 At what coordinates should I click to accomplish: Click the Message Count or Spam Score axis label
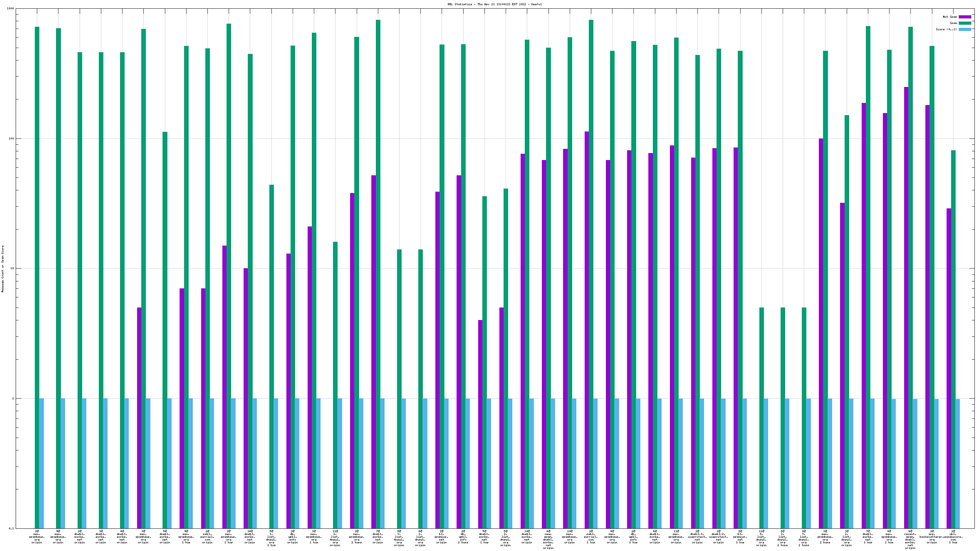click(3, 269)
